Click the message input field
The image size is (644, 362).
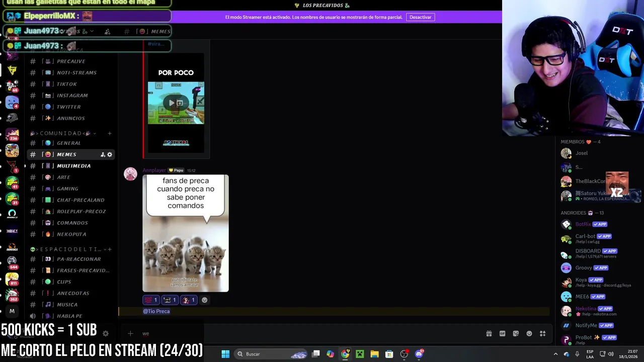[x=307, y=333]
